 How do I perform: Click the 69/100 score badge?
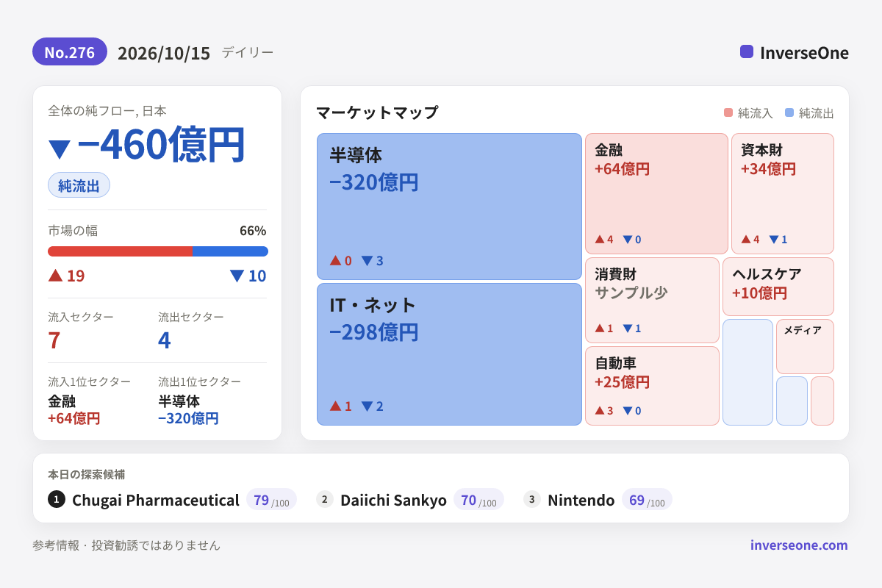(x=647, y=500)
